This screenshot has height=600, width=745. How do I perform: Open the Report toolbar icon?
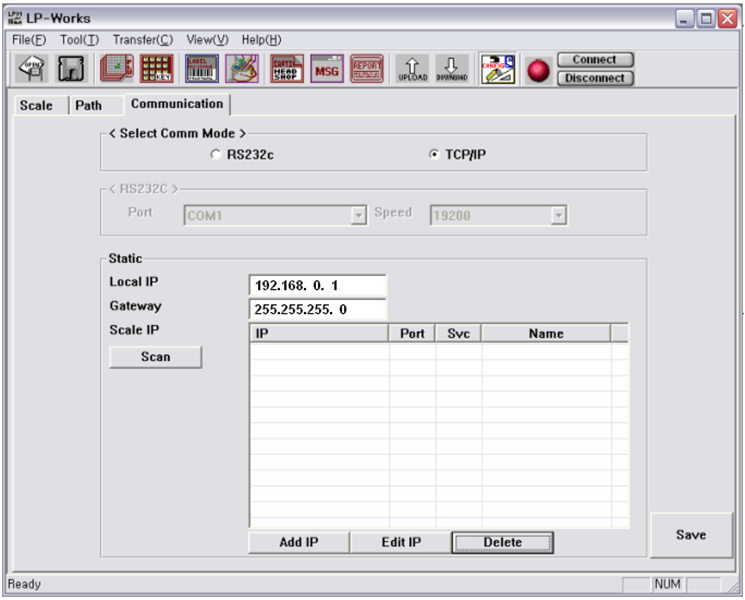(367, 69)
